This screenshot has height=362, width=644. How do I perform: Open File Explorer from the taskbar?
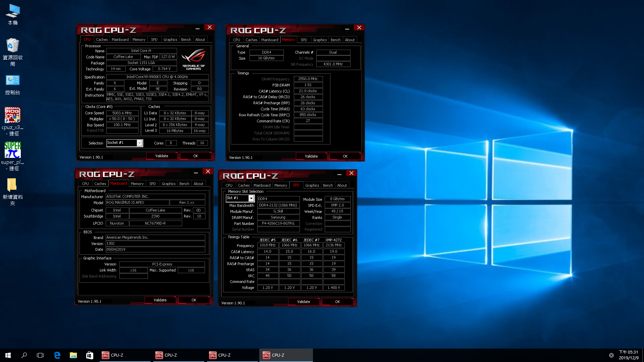click(73, 355)
